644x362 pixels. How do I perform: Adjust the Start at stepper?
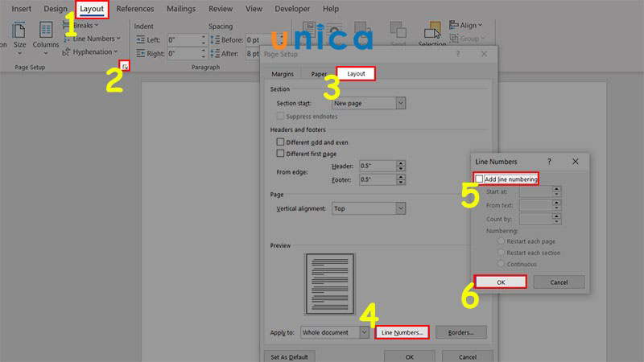pyautogui.click(x=556, y=191)
